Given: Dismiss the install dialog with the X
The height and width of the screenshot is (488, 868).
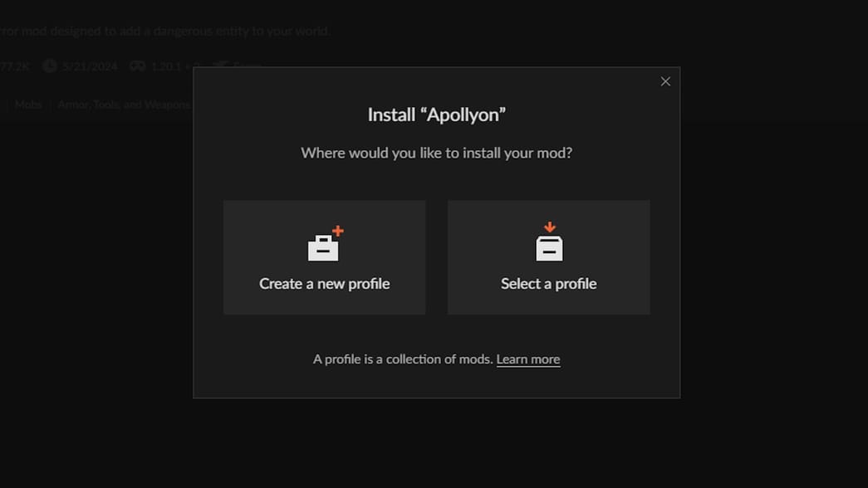Looking at the screenshot, I should click(664, 81).
